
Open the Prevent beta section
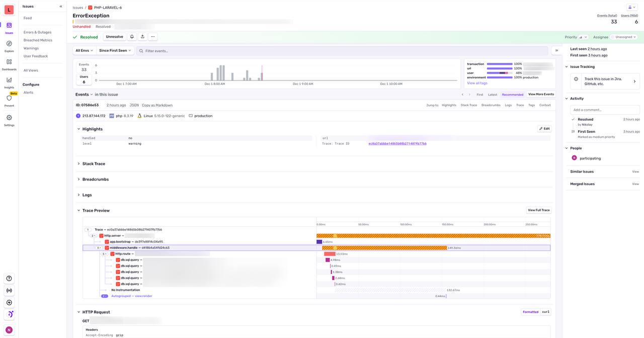[x=9, y=99]
